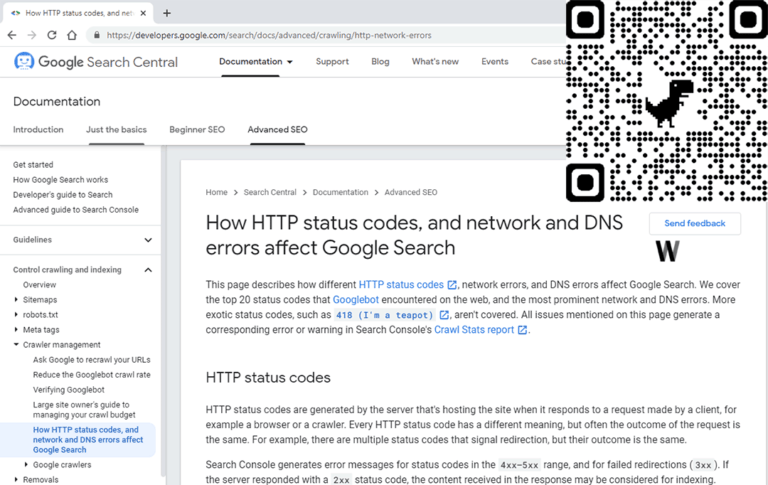
Task: Expand the robots.txt tree item
Action: [x=16, y=315]
